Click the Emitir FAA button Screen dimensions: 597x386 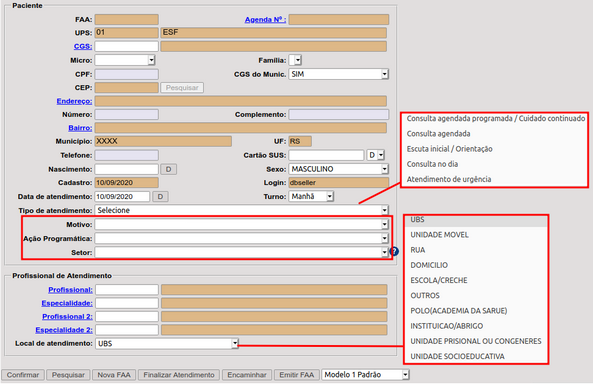pos(297,375)
